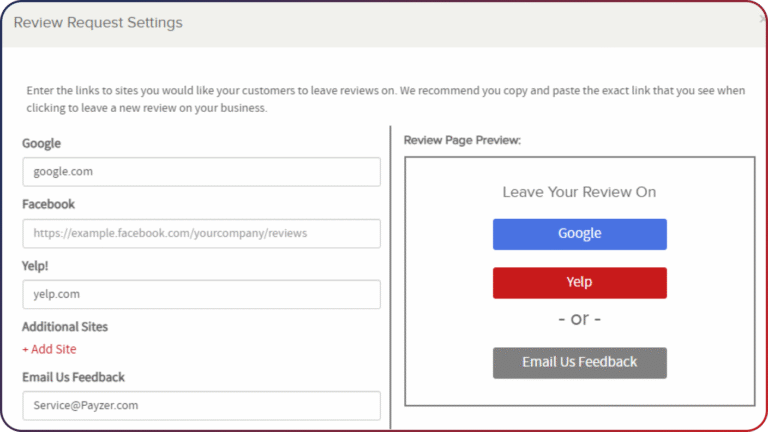Click the '- or -' separator text
The height and width of the screenshot is (432, 768).
pos(579,319)
